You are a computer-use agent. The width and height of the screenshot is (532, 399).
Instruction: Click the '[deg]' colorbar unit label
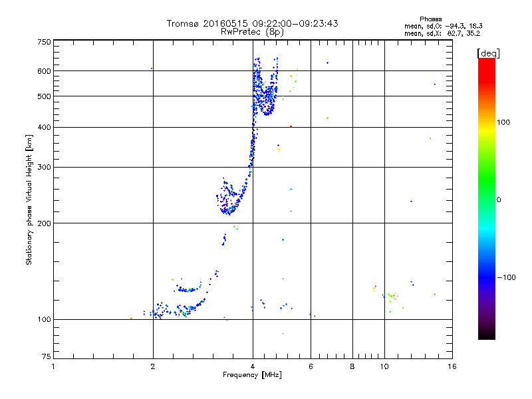(x=488, y=53)
